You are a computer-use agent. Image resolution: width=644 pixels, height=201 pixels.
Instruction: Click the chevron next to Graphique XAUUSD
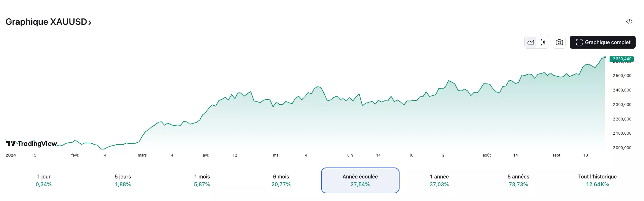coord(90,23)
